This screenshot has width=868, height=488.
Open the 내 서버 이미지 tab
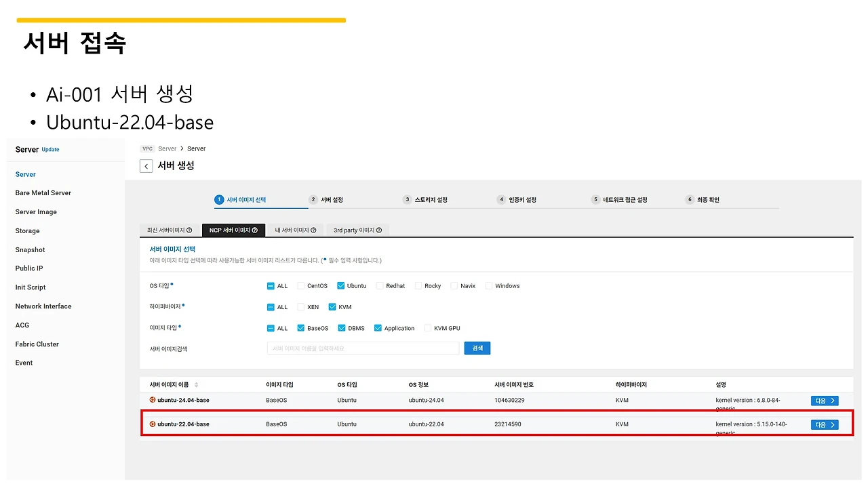[295, 230]
